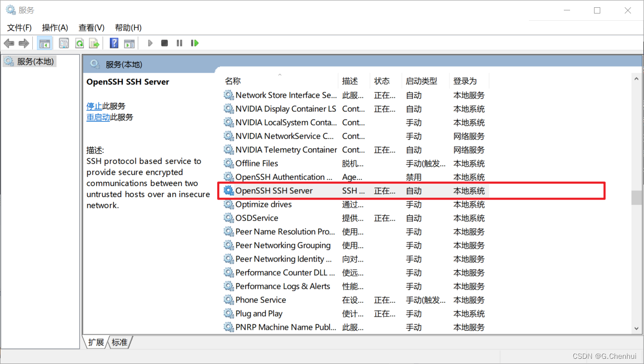
Task: Click the Back arrow toolbar icon
Action: 9,43
